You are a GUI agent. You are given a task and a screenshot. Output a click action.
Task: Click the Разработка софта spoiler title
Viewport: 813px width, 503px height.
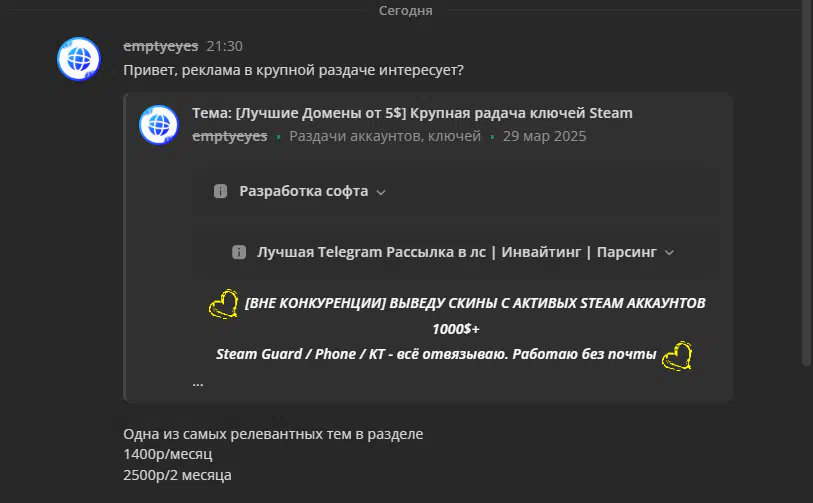click(x=304, y=191)
